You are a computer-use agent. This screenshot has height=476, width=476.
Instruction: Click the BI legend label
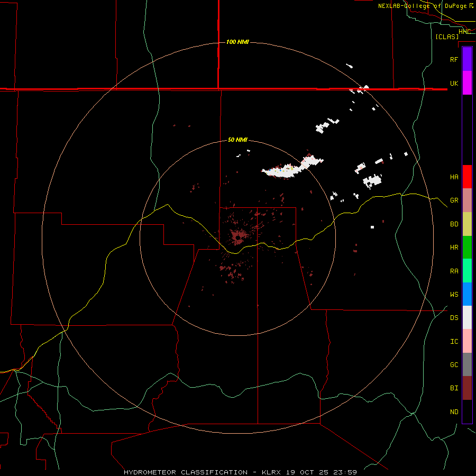point(454,388)
